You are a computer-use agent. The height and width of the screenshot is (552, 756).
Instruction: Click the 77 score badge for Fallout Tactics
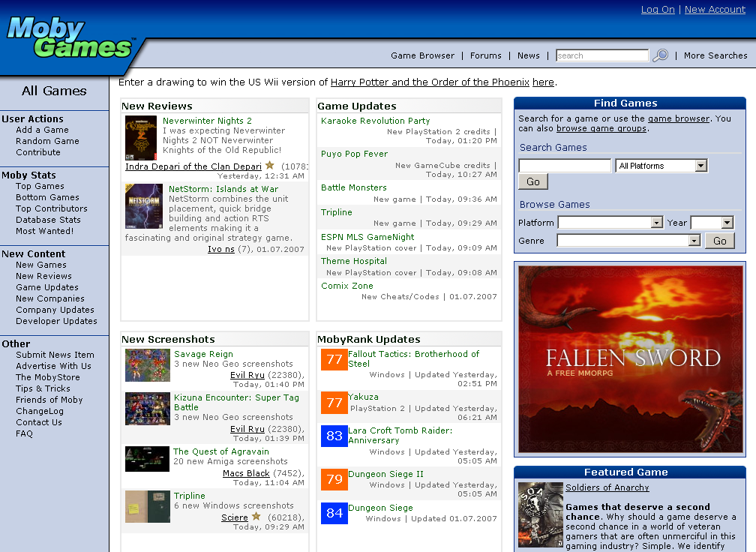click(334, 360)
